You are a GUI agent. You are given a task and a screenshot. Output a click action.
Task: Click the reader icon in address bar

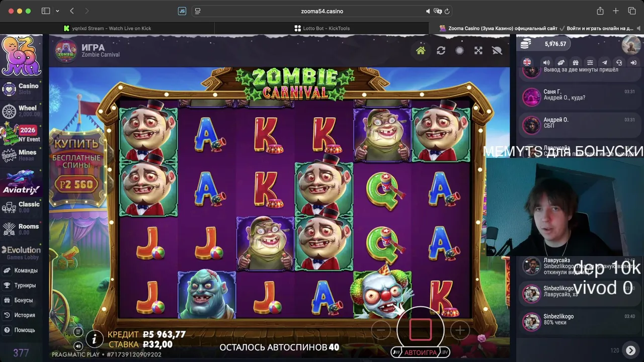point(198,11)
